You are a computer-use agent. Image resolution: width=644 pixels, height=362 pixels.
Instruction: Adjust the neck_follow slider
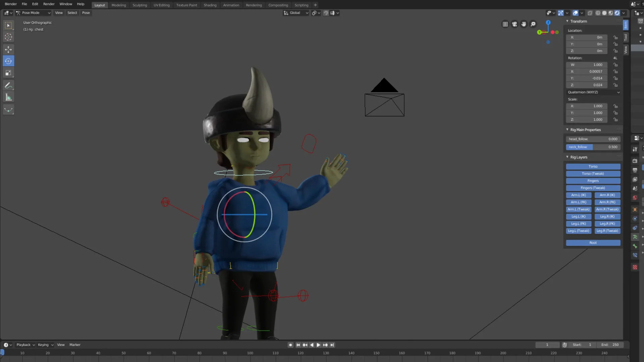[x=593, y=147]
